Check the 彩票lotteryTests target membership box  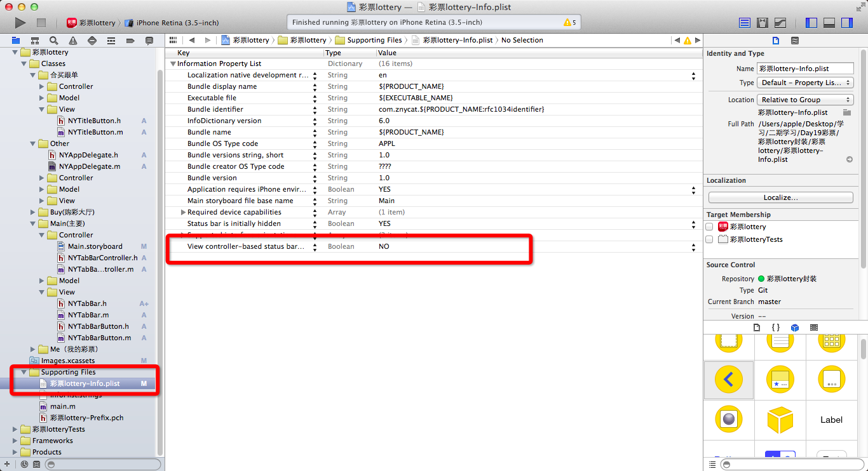(709, 239)
